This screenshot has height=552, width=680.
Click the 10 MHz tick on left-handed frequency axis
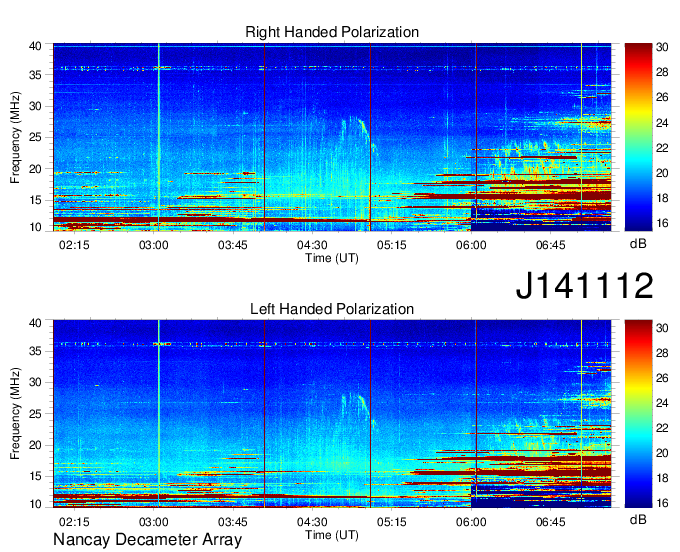click(x=35, y=504)
